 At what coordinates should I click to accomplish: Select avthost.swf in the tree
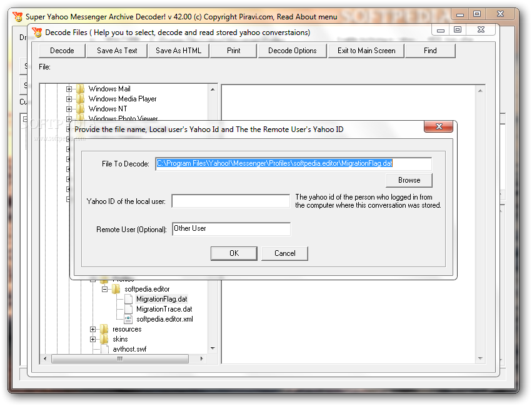click(129, 349)
